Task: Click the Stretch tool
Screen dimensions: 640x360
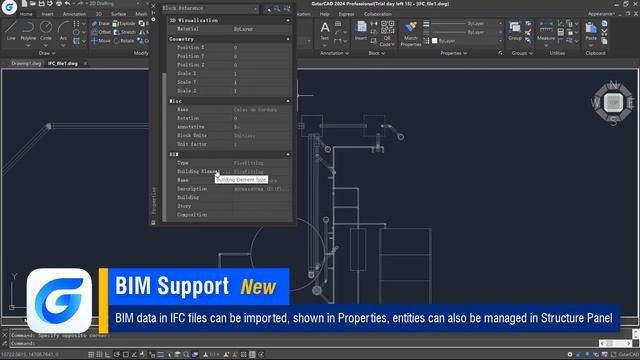Action: 124,32
